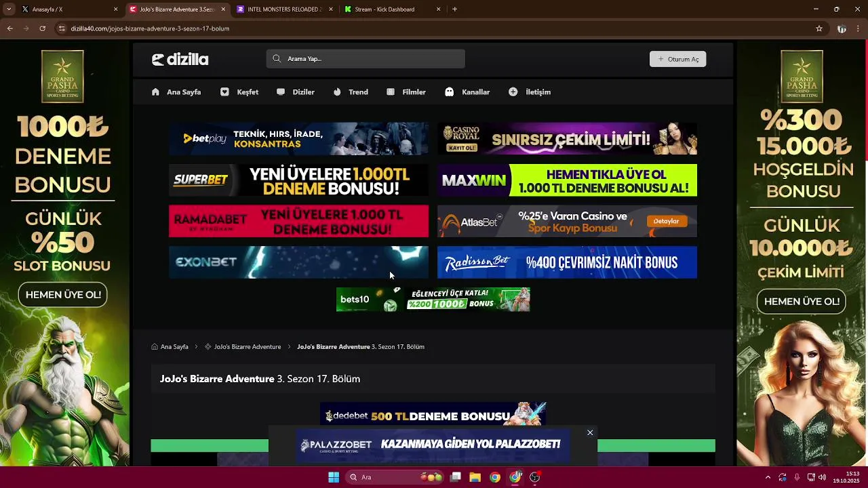The width and height of the screenshot is (868, 488).
Task: Click the Diziler icon in navigation
Action: 280,92
